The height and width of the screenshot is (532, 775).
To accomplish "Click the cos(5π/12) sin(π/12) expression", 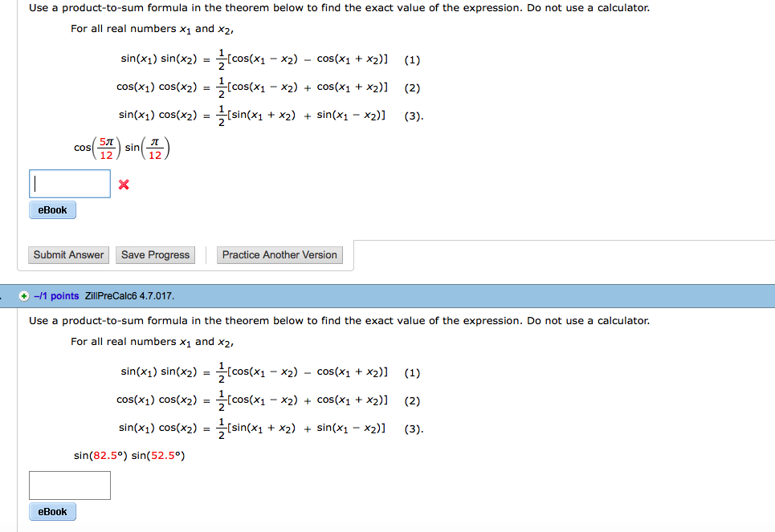I will (122, 147).
